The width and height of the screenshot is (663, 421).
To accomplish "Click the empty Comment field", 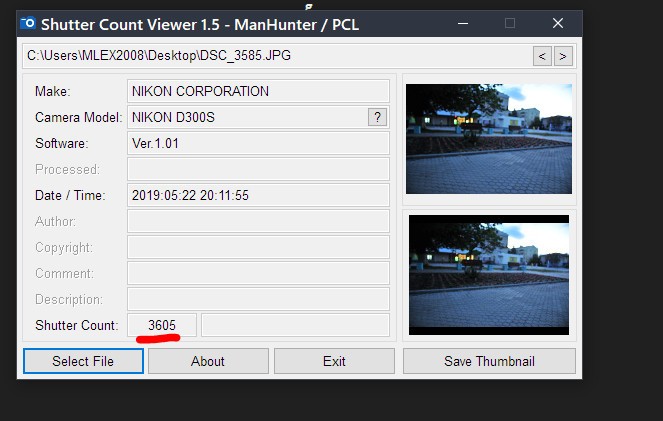I will pos(258,273).
